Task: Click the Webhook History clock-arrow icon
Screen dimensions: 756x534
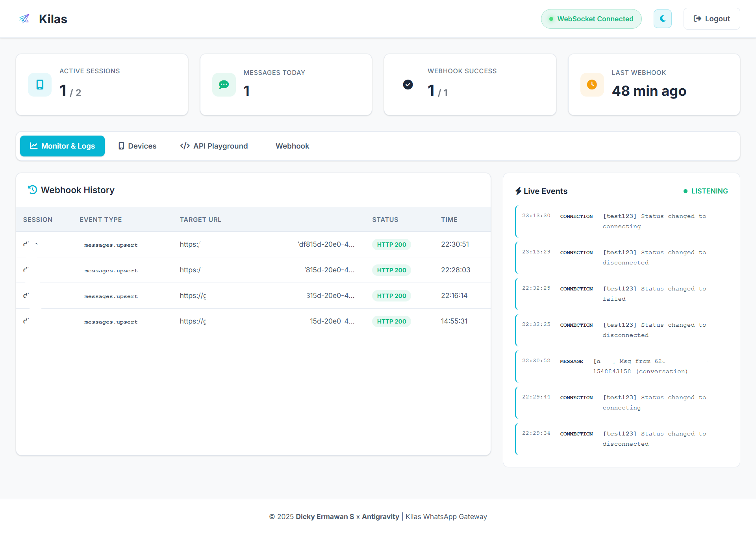Action: (x=33, y=190)
